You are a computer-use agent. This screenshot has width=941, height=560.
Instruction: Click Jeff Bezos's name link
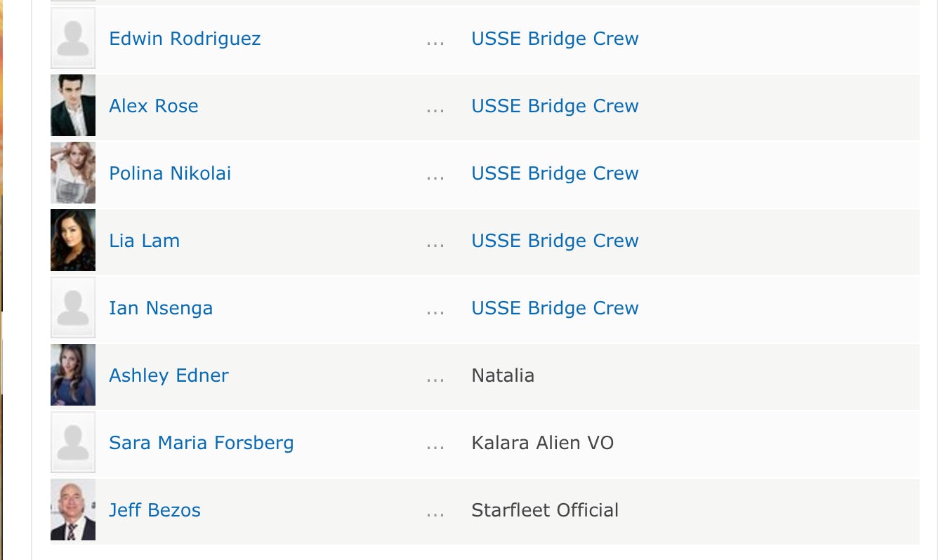[154, 510]
